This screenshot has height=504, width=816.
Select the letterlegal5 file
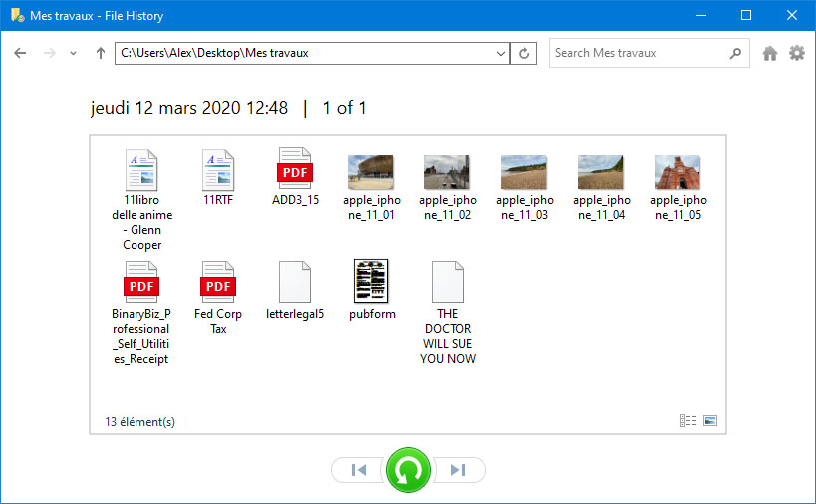[x=295, y=291]
